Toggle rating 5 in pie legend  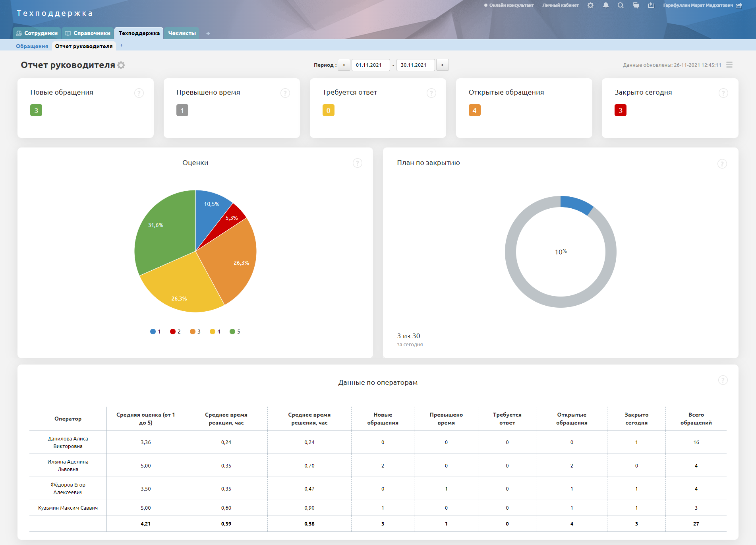tap(234, 332)
